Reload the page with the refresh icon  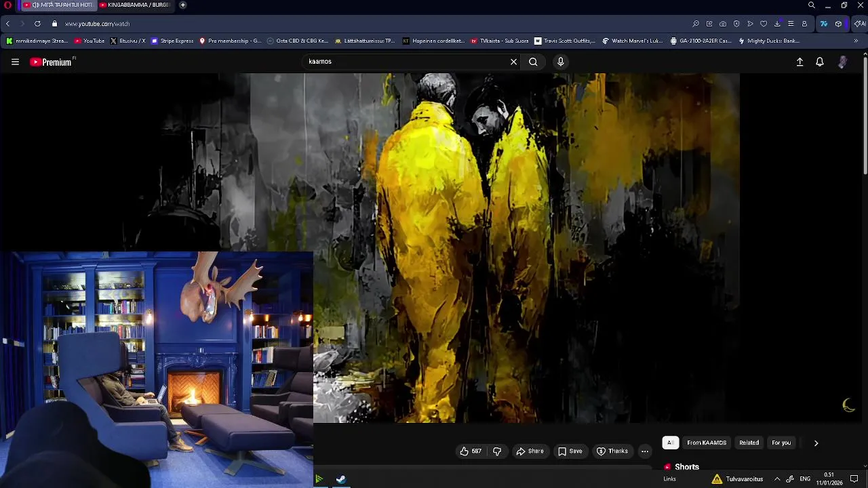37,24
